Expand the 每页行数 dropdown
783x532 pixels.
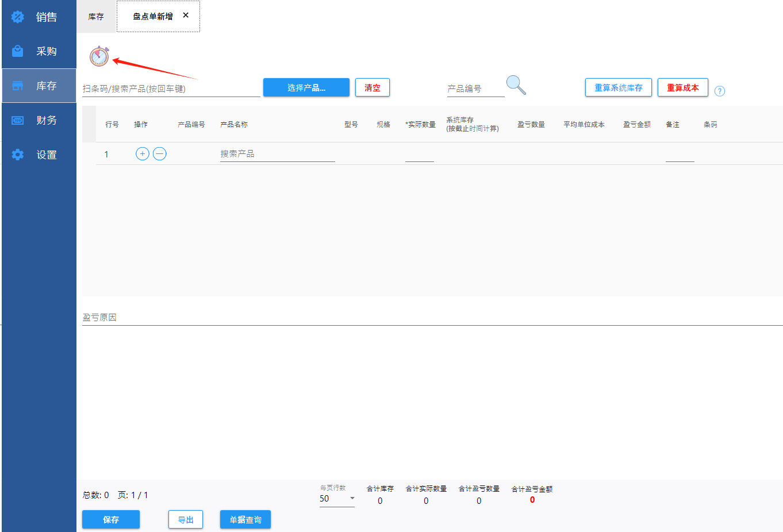click(337, 499)
